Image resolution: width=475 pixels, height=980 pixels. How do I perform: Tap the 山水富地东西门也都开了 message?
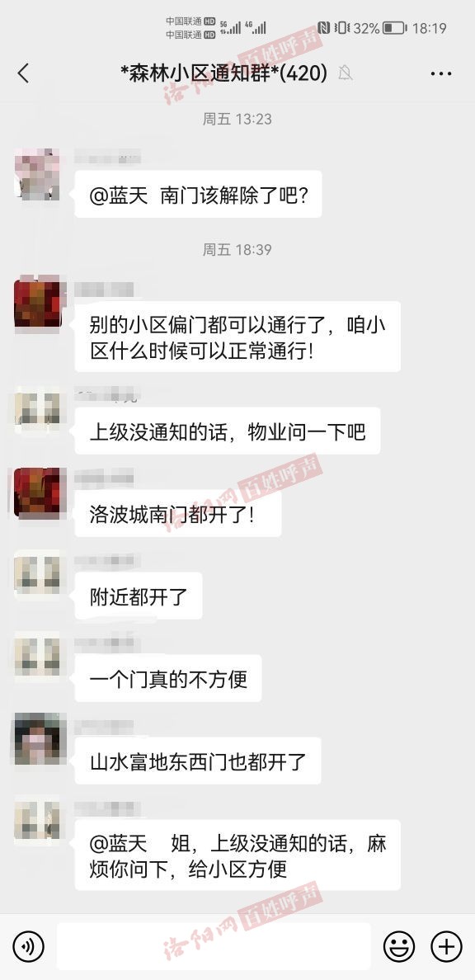(x=198, y=761)
